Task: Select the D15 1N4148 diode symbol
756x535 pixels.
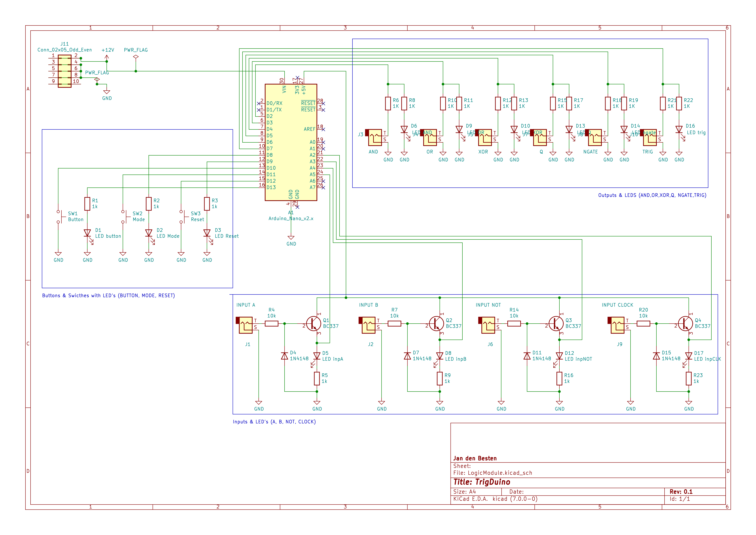Action: pyautogui.click(x=656, y=356)
